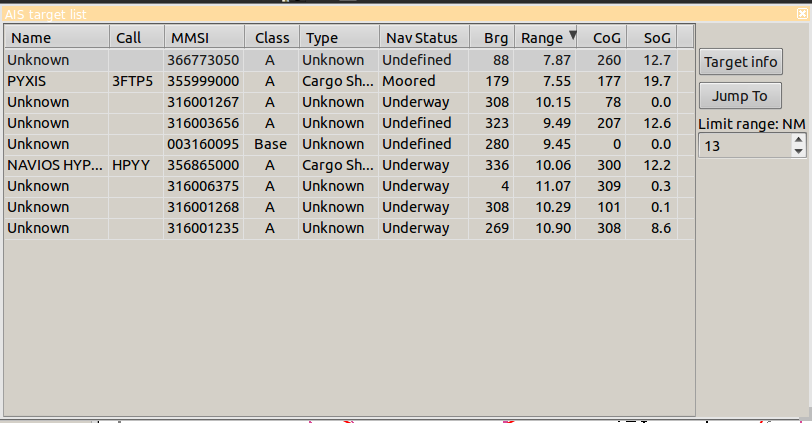Click the Target info button
812x423 pixels.
(740, 62)
